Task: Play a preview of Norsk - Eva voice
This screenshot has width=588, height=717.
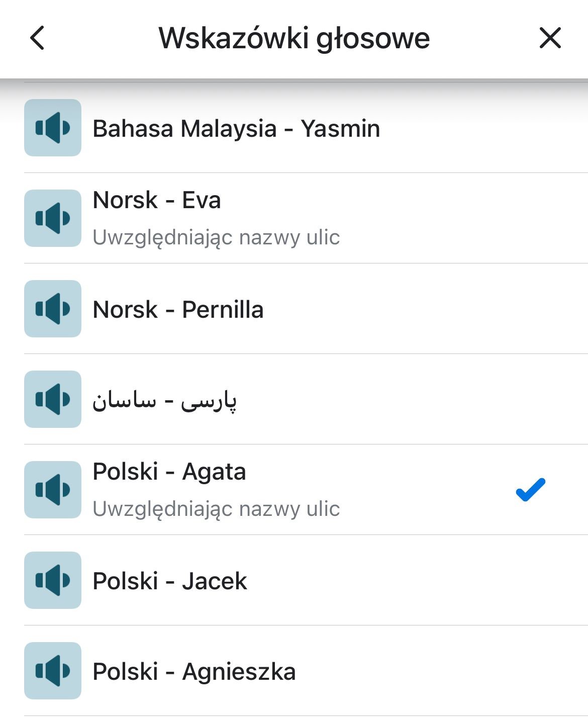Action: click(x=52, y=218)
